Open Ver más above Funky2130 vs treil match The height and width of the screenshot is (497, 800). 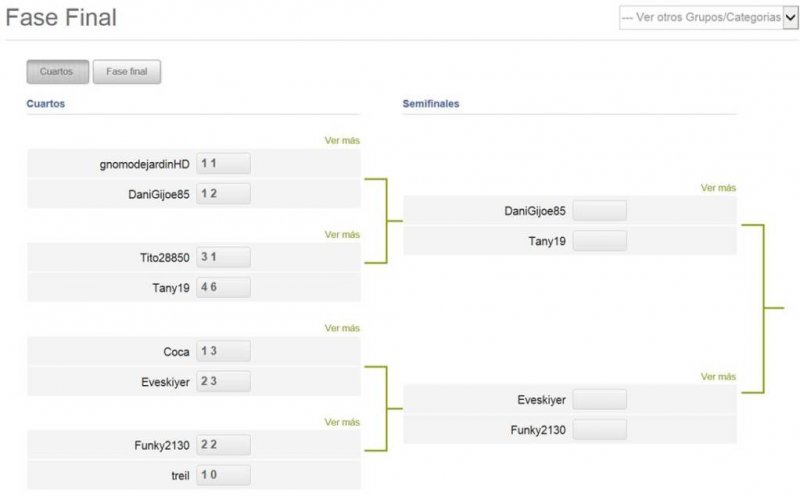(x=342, y=423)
